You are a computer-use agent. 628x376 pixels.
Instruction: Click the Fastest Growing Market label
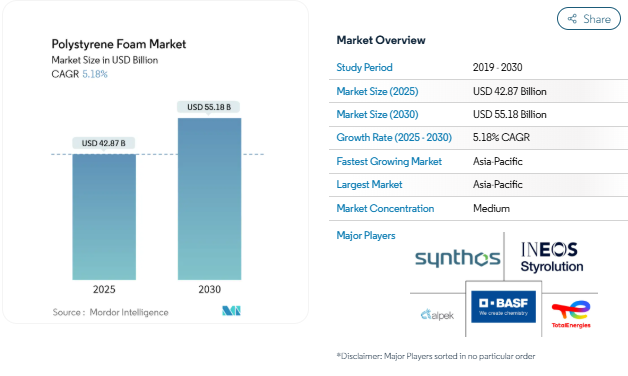[389, 161]
